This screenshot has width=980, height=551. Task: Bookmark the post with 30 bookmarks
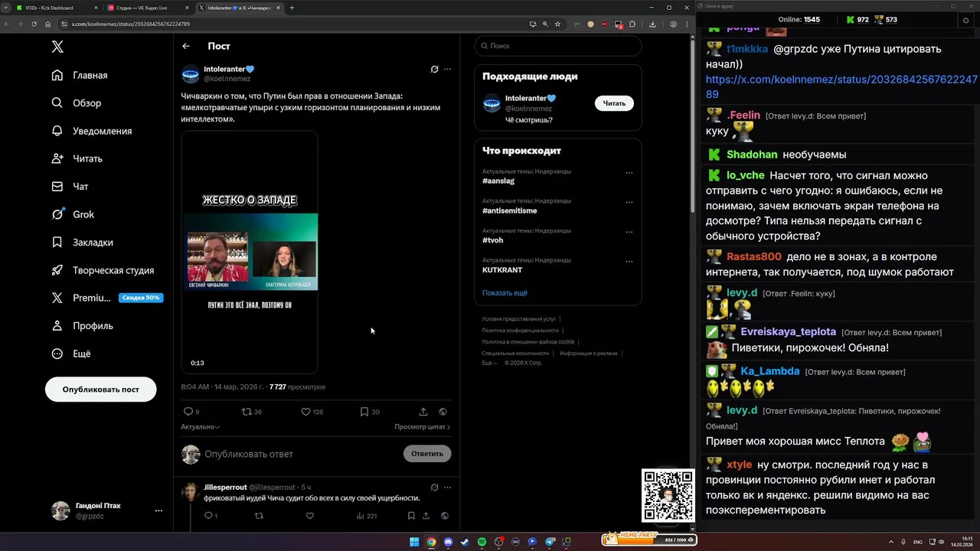pos(370,412)
